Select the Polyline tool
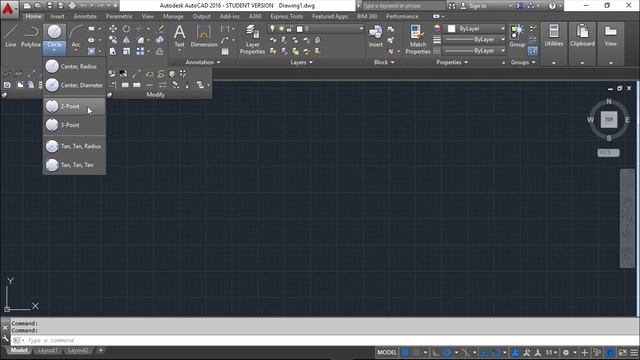Image resolution: width=640 pixels, height=360 pixels. pyautogui.click(x=31, y=36)
